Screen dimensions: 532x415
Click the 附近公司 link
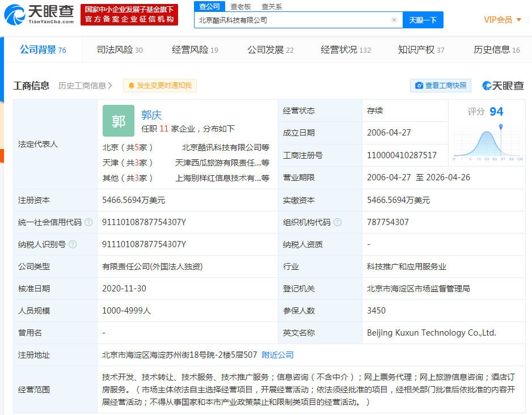(277, 355)
